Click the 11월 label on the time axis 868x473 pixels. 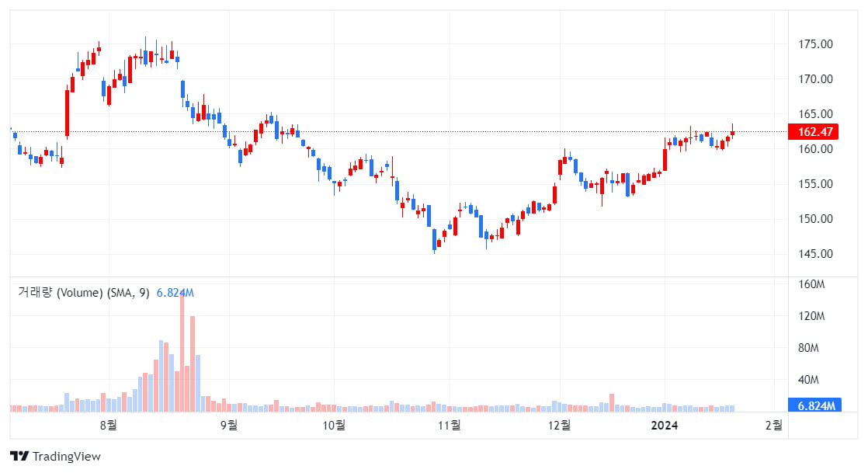(x=449, y=425)
